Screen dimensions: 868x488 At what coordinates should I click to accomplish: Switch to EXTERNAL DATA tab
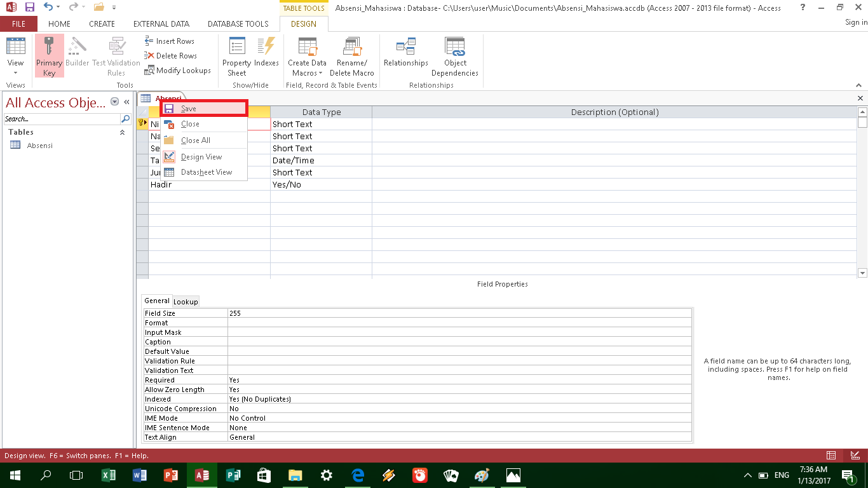(161, 24)
